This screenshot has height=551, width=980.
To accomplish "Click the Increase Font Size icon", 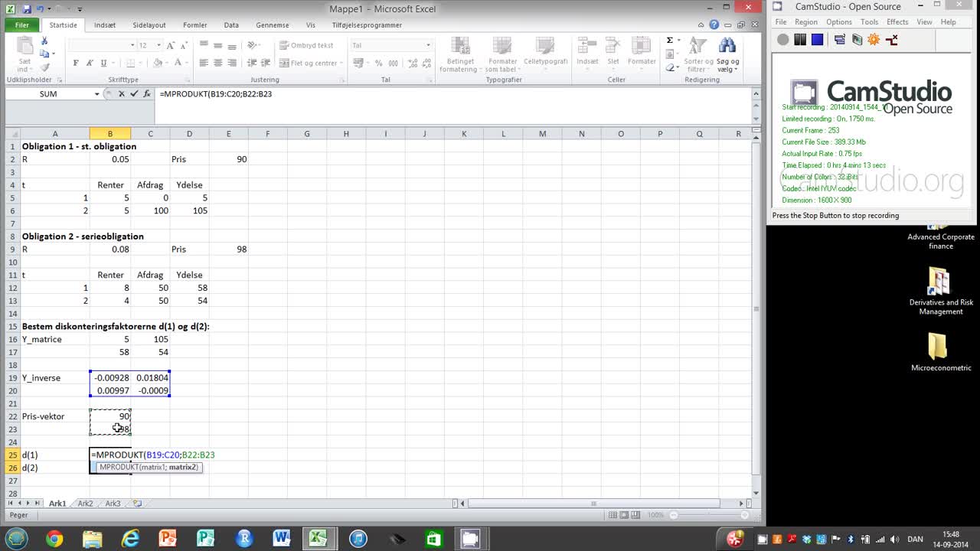I will click(x=170, y=45).
